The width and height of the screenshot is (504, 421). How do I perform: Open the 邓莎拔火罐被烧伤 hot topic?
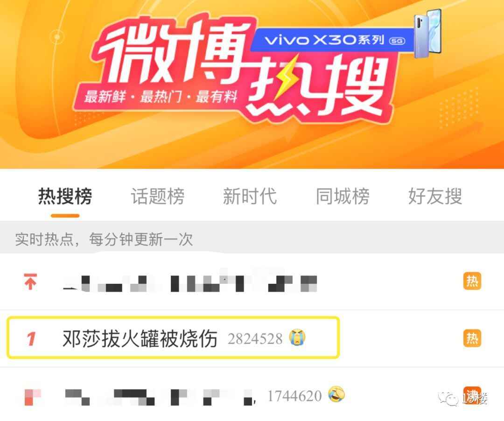coord(140,338)
